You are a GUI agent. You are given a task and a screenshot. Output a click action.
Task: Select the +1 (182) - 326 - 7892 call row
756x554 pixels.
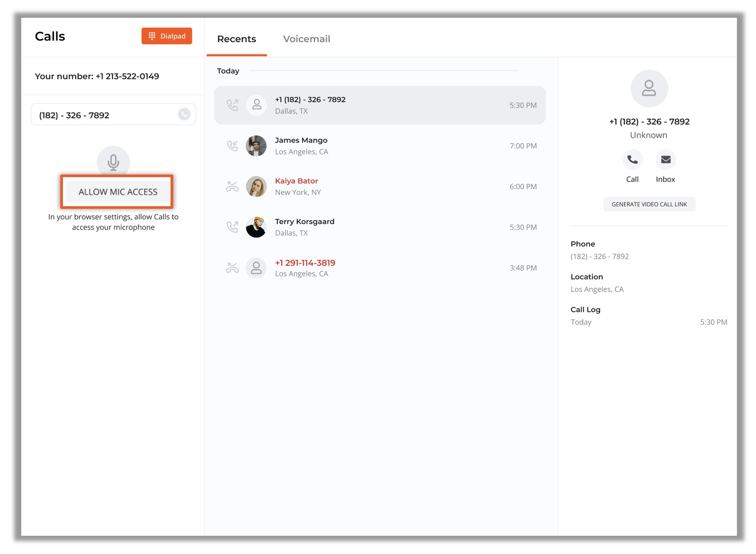click(x=380, y=105)
